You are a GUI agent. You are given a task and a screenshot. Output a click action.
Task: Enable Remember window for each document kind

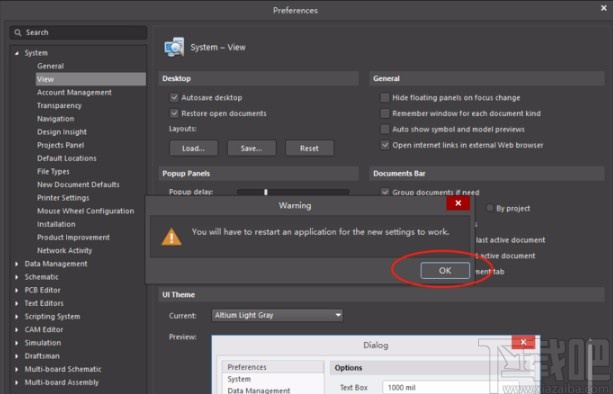click(x=385, y=113)
